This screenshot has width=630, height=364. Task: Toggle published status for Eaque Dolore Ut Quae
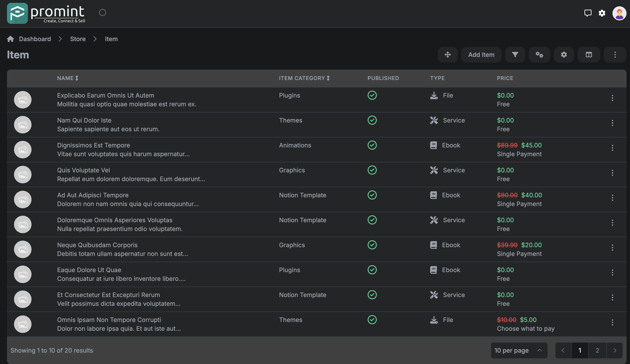click(372, 270)
